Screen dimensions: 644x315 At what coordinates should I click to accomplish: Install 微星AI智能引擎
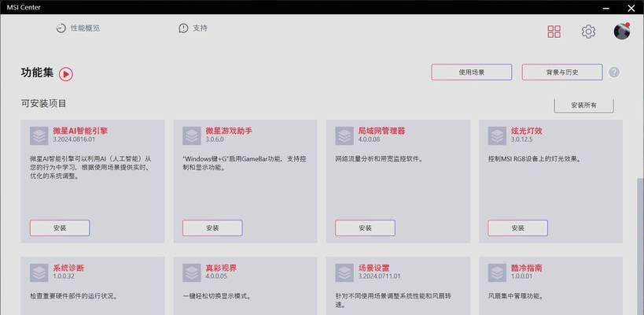click(60, 228)
